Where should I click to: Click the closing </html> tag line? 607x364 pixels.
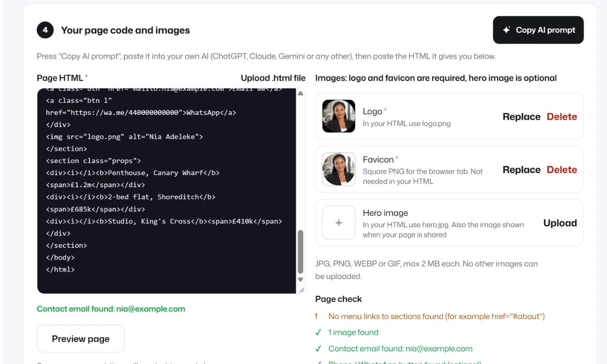pos(60,269)
